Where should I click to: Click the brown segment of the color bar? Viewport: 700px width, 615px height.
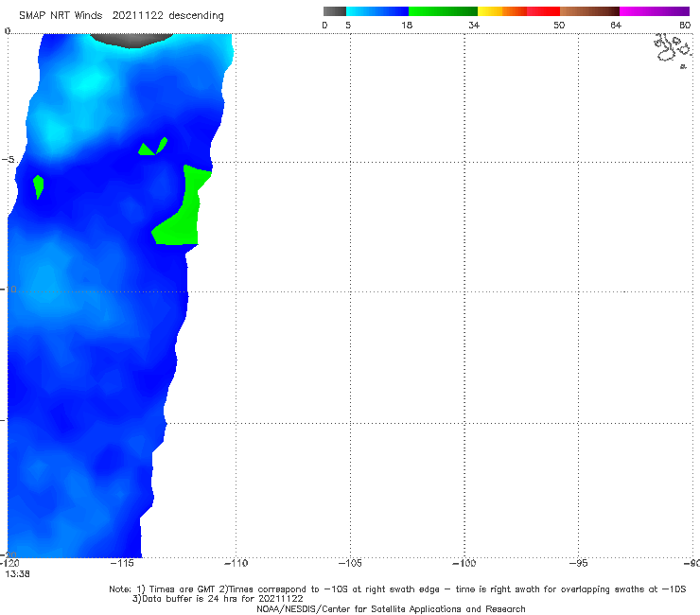click(x=589, y=11)
